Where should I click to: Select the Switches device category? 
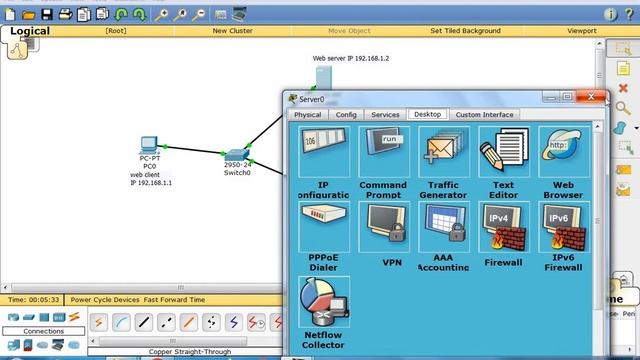[29, 317]
